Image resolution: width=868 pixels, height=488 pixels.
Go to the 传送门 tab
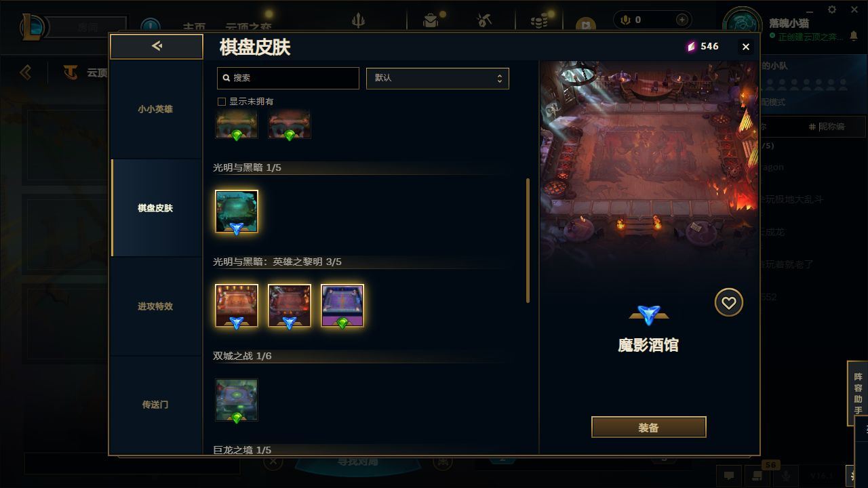click(x=156, y=405)
